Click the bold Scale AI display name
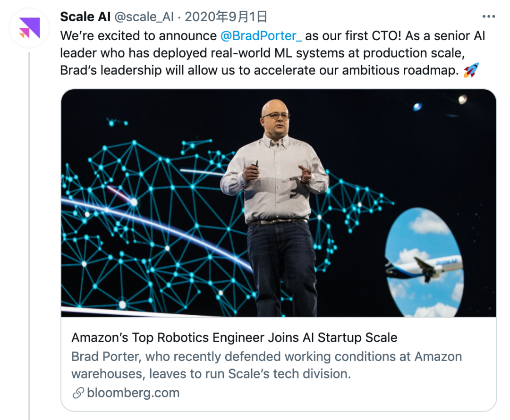Viewport: 510px width, 420px height. [x=85, y=17]
